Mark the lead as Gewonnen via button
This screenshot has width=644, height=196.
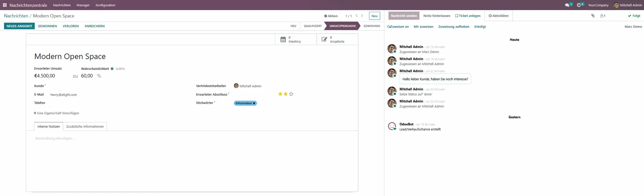point(47,26)
